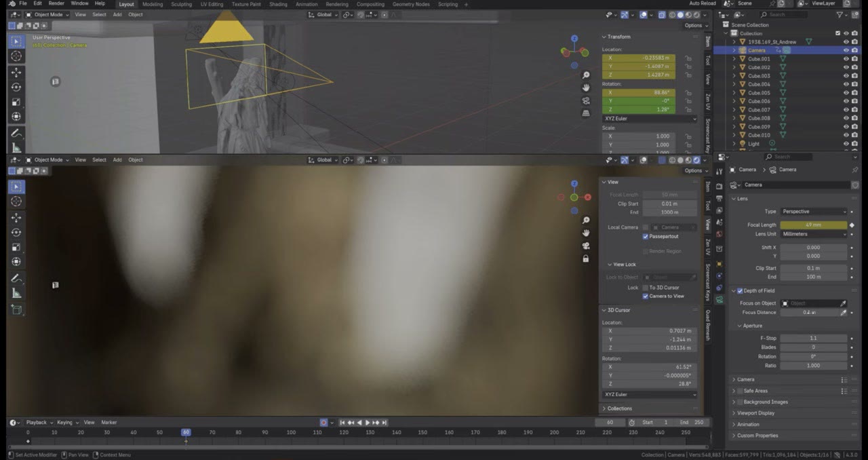Viewport: 868px width, 460px height.
Task: Open the camera Type Perspective dropdown
Action: point(813,211)
